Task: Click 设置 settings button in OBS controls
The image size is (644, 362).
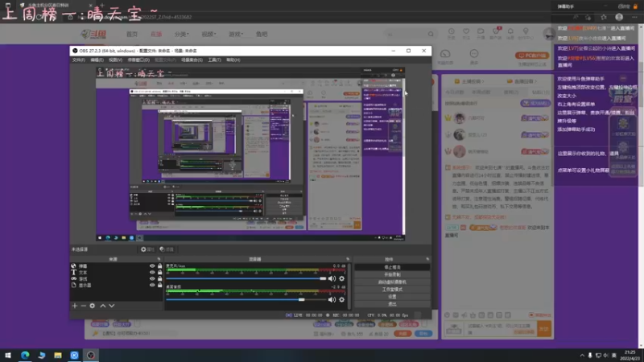Action: (x=392, y=296)
